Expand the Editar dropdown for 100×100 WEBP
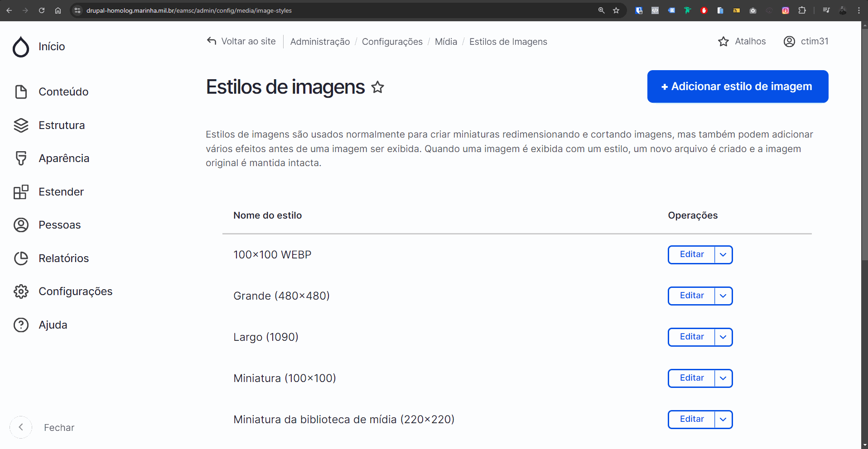The width and height of the screenshot is (868, 449). click(x=723, y=255)
